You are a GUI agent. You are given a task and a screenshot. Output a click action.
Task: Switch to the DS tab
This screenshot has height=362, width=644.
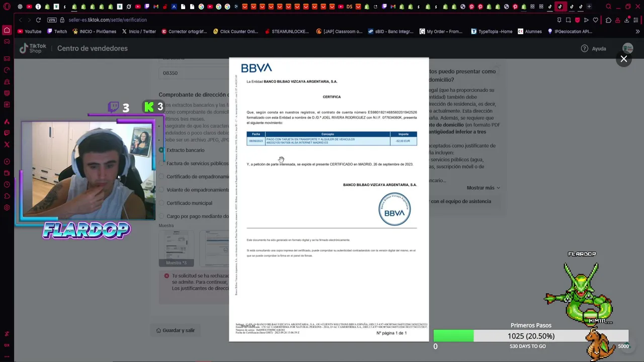pos(349,7)
